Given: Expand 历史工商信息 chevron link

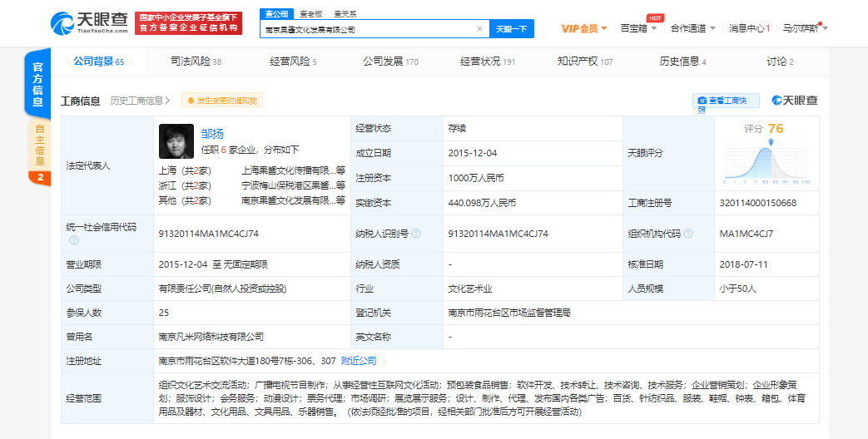Looking at the screenshot, I should tap(140, 101).
